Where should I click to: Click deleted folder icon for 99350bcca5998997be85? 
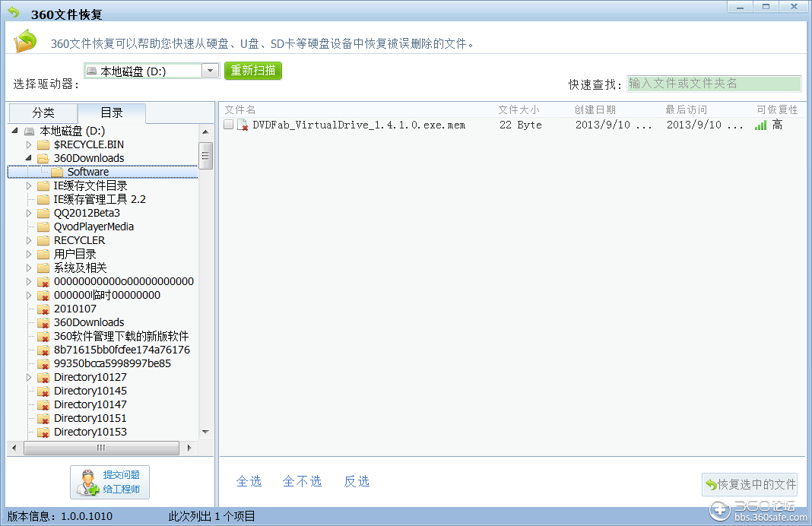pos(43,363)
